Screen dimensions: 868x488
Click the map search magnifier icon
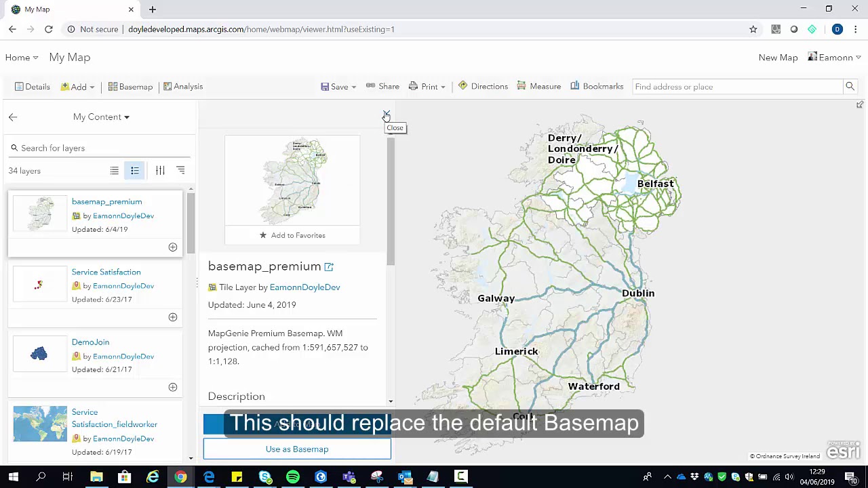[x=850, y=87]
